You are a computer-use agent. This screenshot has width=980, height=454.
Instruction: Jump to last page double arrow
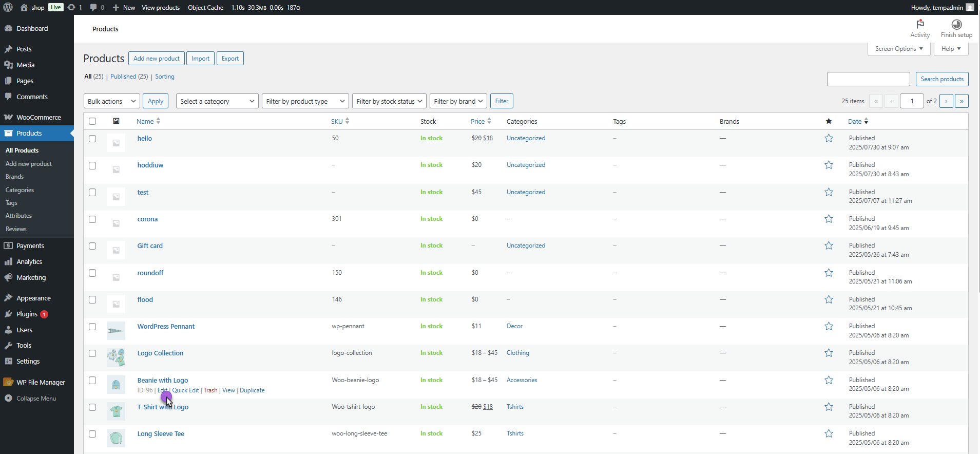pos(962,101)
